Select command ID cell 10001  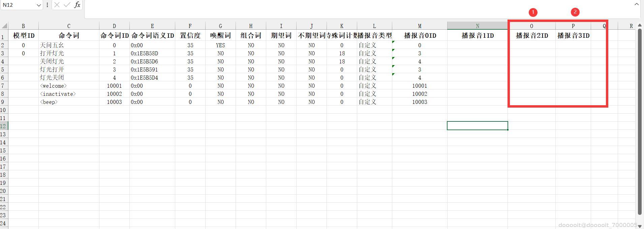tap(114, 86)
